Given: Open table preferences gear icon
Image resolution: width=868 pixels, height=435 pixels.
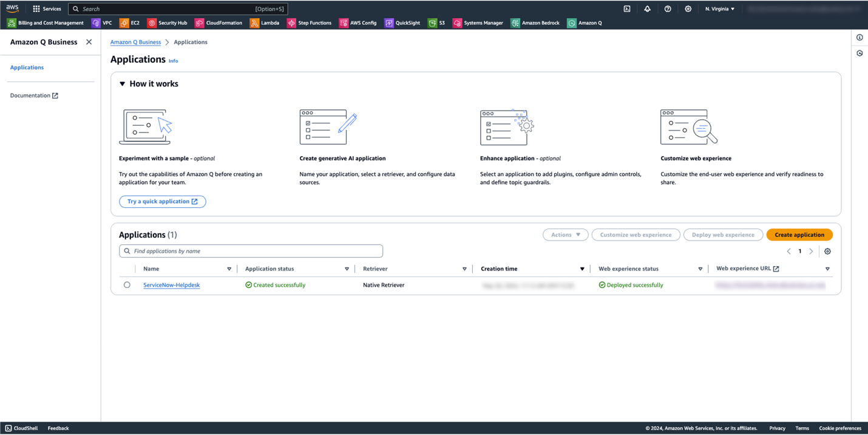Looking at the screenshot, I should pyautogui.click(x=827, y=251).
